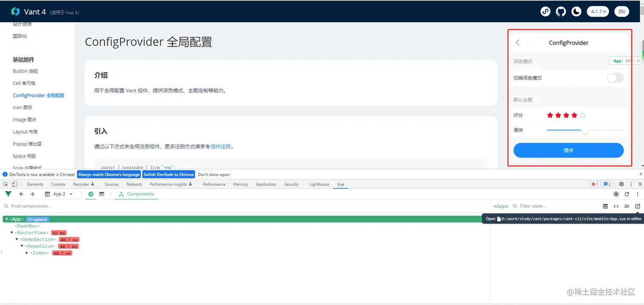644x305 pixels.
Task: Set rating to five with the empty star
Action: click(x=583, y=115)
